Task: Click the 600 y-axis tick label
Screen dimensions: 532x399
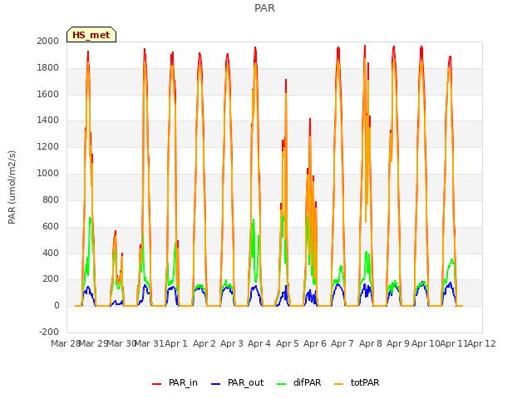Action: [51, 226]
